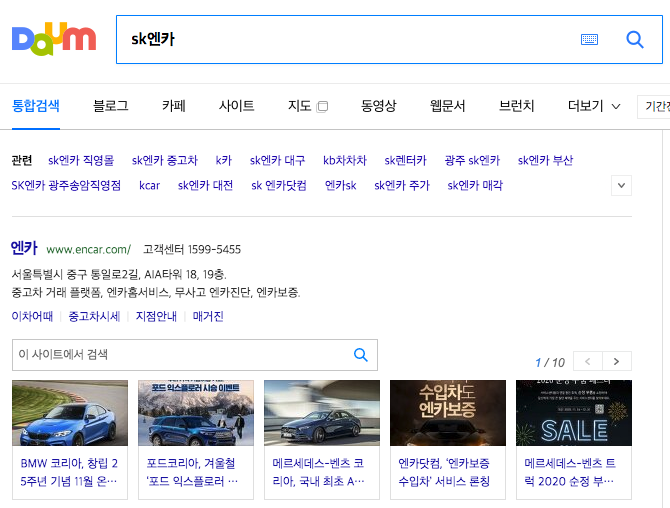Image resolution: width=670 pixels, height=508 pixels.
Task: Click related search kb차차차
Action: [x=345, y=161]
